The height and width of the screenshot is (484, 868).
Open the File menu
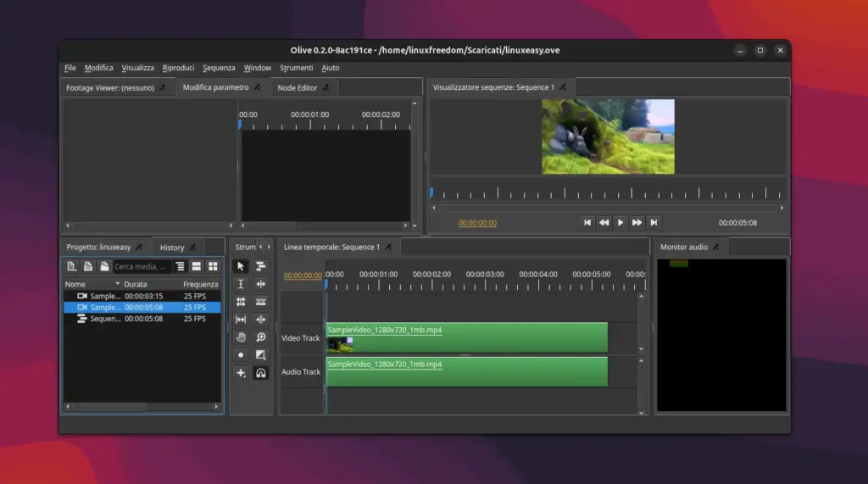(70, 68)
